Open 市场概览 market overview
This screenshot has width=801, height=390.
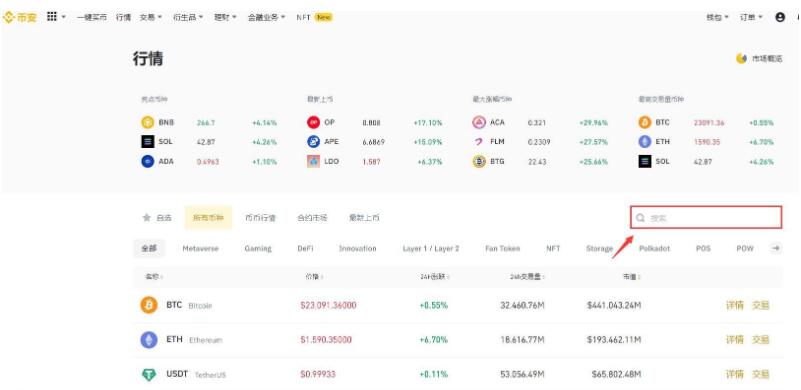point(759,58)
